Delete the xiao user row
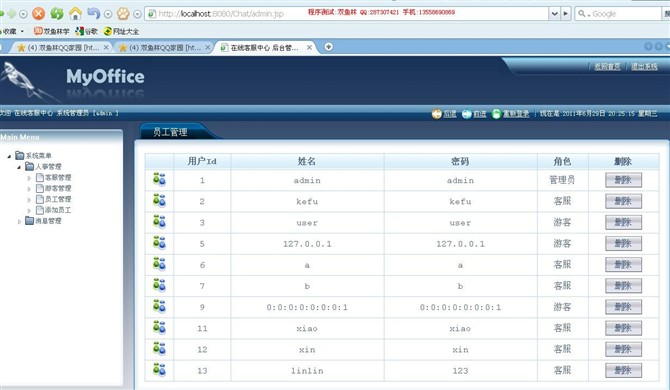 click(x=623, y=328)
